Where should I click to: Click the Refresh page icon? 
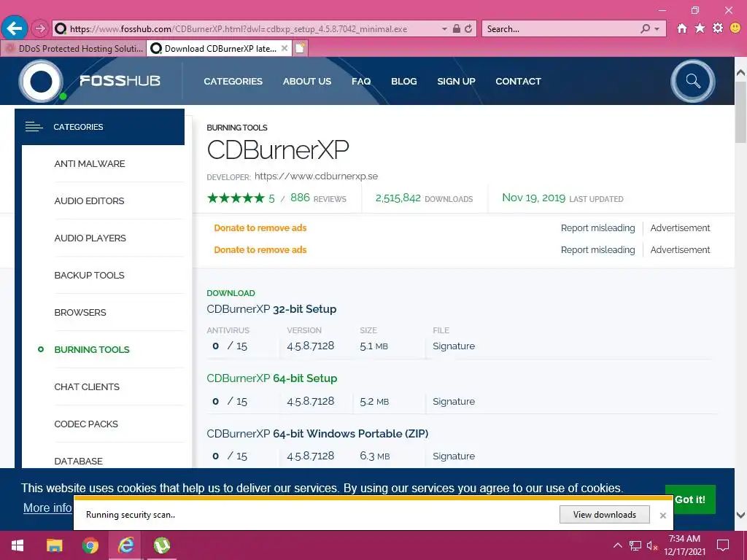(x=468, y=28)
